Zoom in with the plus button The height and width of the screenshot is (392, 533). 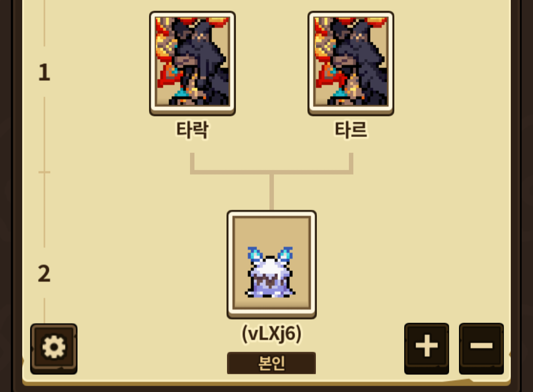pos(426,348)
